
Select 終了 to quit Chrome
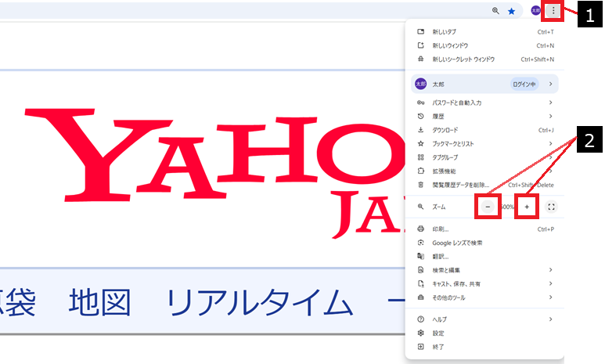(x=485, y=347)
